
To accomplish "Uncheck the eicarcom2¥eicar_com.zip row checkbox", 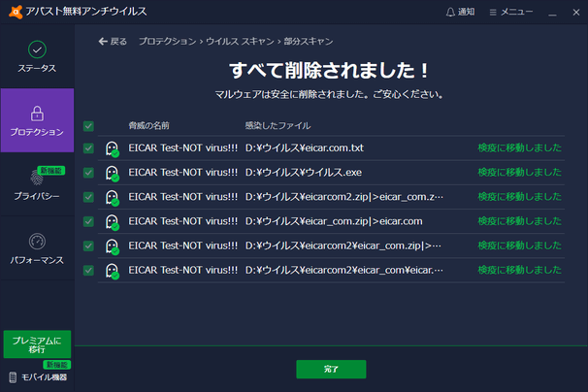I will (88, 245).
